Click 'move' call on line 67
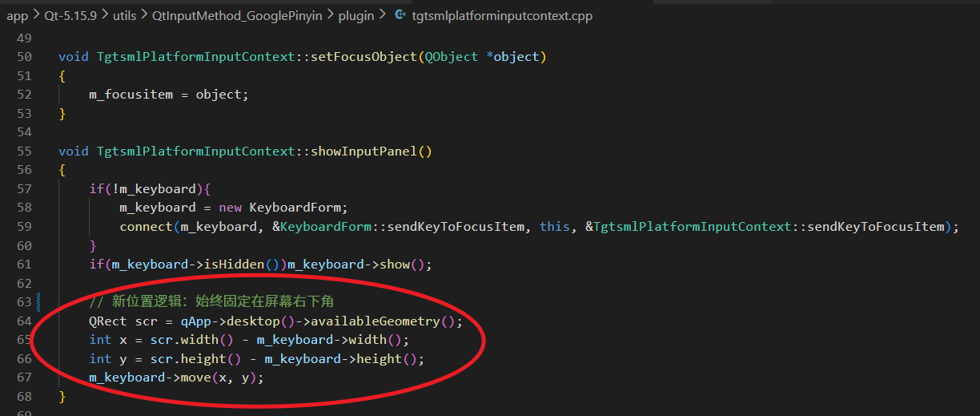Screen dimensions: 980x416 click(196, 378)
